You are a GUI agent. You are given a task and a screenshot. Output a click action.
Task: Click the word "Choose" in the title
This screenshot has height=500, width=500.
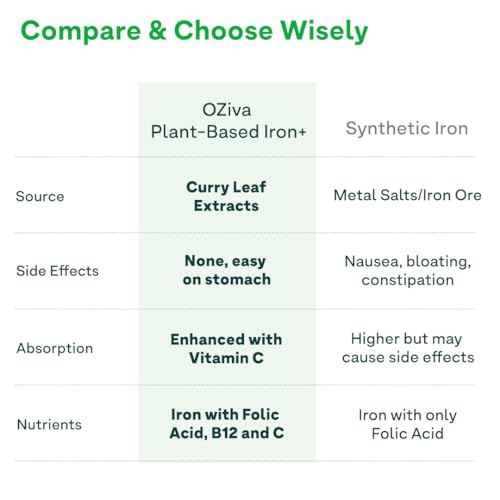click(223, 30)
